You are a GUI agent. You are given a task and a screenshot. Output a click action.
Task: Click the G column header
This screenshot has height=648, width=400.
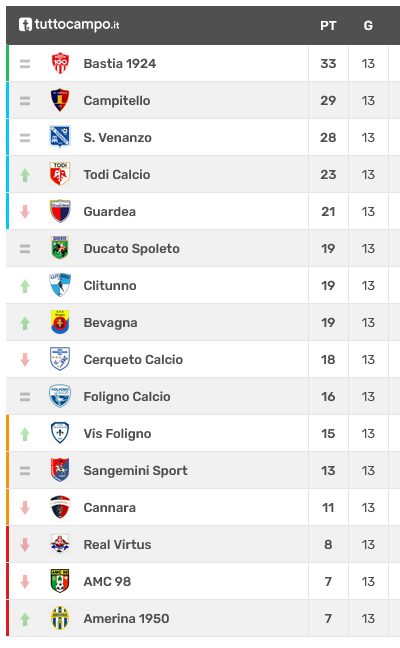[x=368, y=26]
